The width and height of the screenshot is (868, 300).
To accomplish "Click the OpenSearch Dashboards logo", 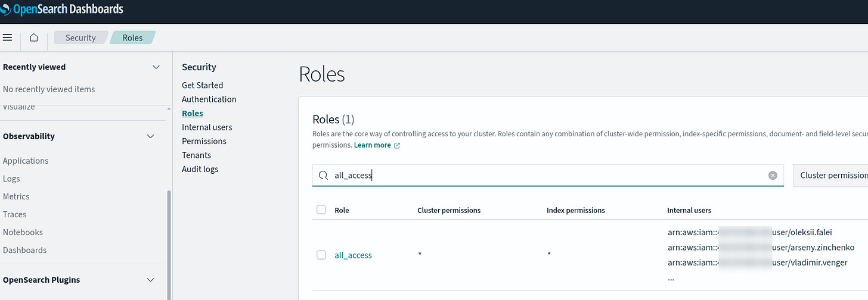I will coord(63,9).
